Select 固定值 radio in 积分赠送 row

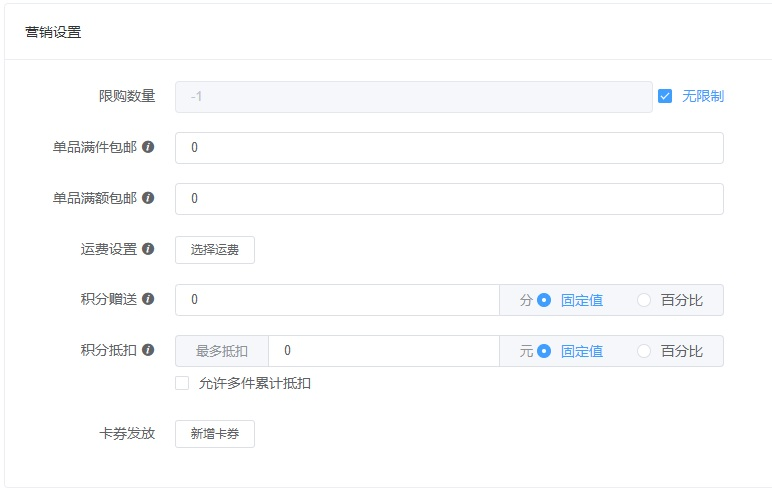coord(544,300)
